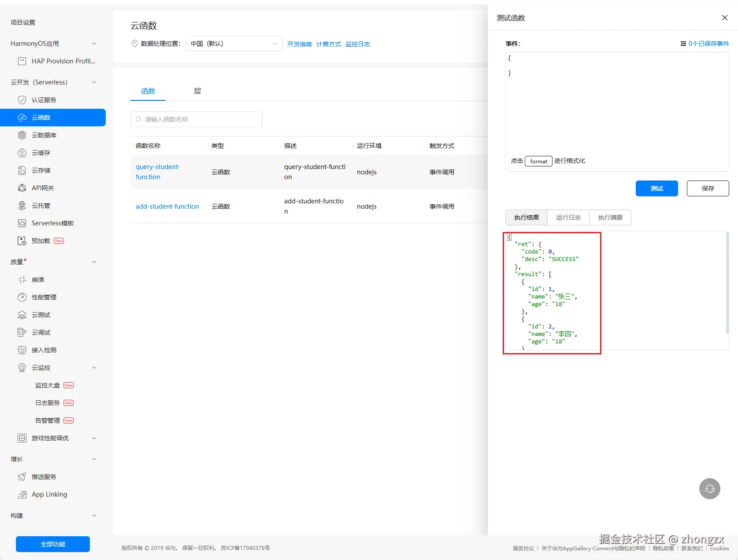The image size is (738, 560).
Task: Collapse the 云开发 (Serverless) section
Action: tap(94, 82)
